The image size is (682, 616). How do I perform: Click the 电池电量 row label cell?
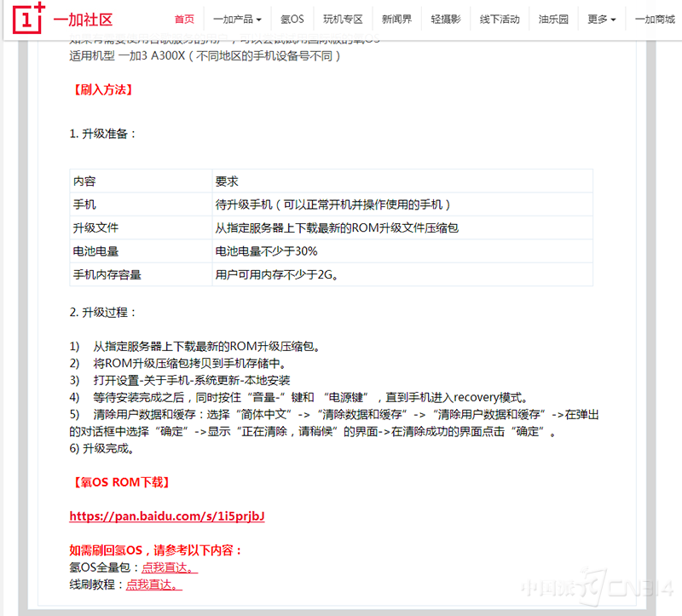(141, 251)
